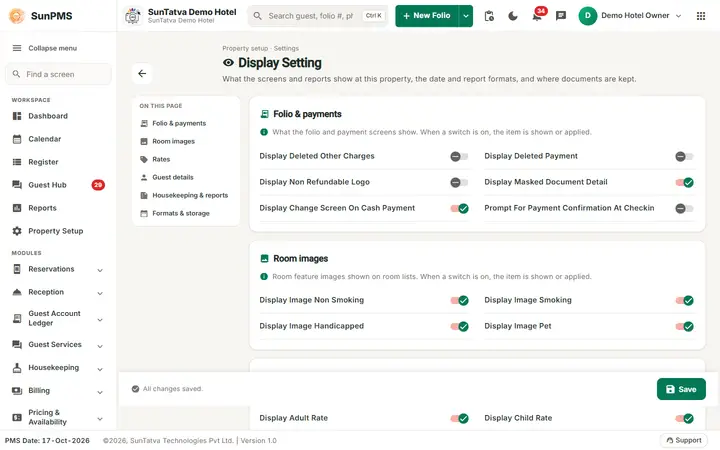720x450 pixels.
Task: Enable Display Deleted Payment switch
Action: tap(684, 157)
